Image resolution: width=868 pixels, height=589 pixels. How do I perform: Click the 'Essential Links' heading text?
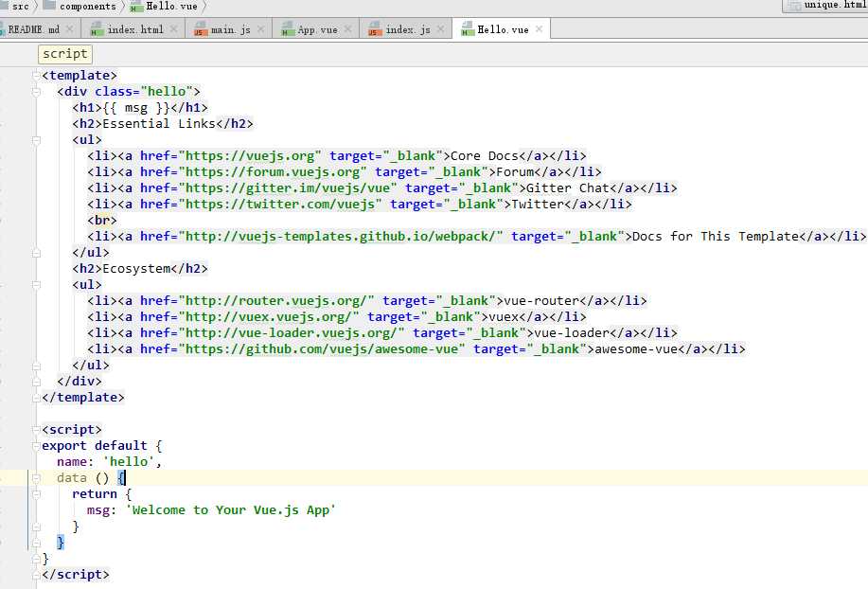tap(158, 123)
